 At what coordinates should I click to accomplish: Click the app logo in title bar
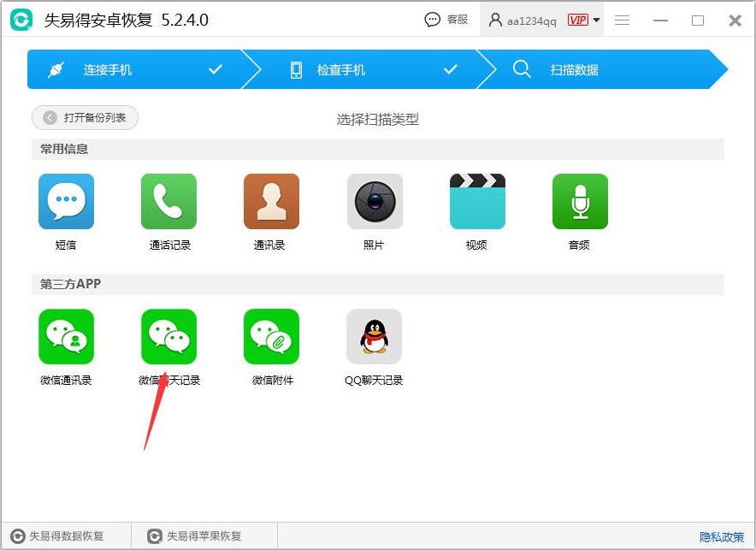[21, 20]
